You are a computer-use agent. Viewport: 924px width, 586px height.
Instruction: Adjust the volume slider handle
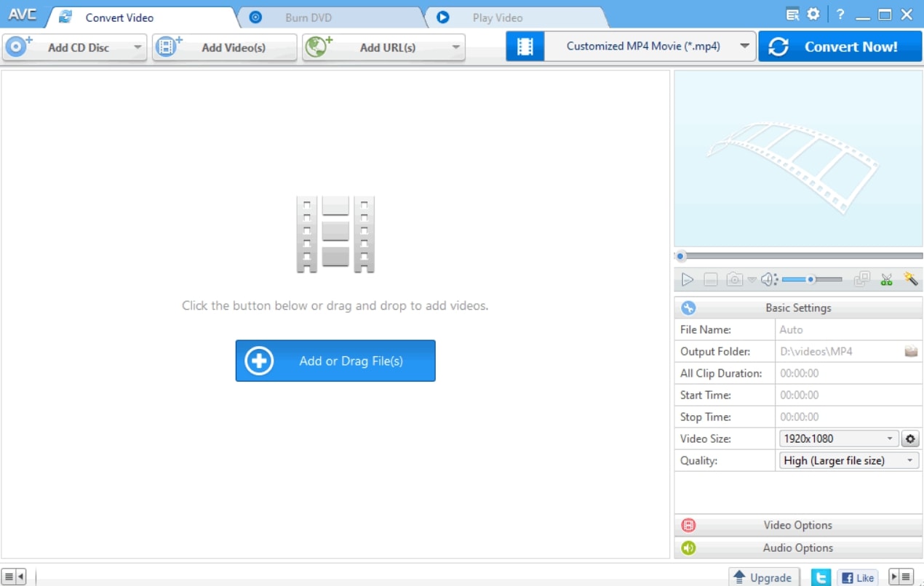(x=811, y=279)
